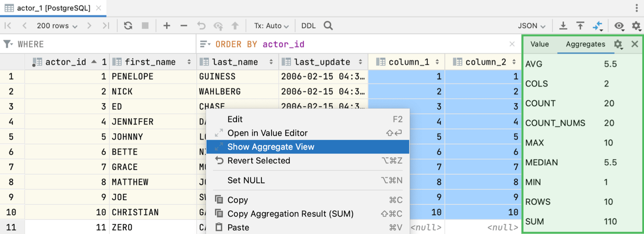644x234 pixels.
Task: Select the ZERO first_name cell
Action: tap(153, 228)
